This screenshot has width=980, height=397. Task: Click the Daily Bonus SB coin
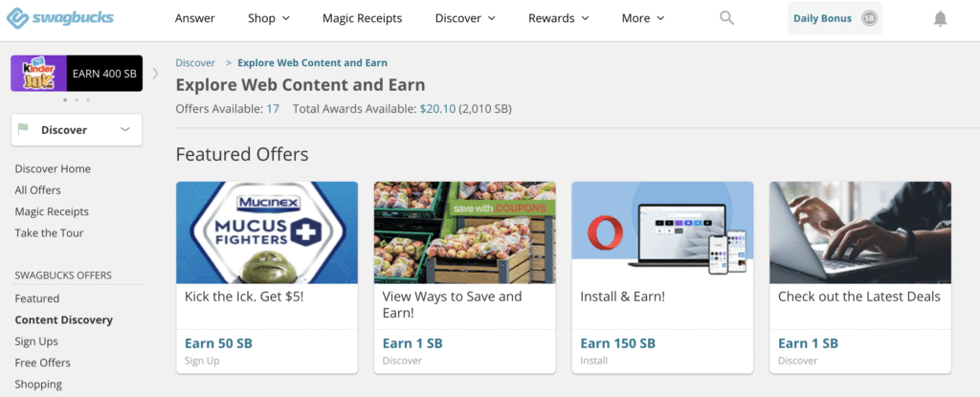pyautogui.click(x=869, y=18)
